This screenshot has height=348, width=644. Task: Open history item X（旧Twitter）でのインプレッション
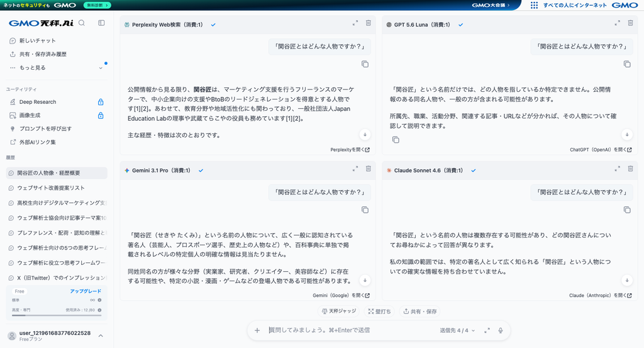[57, 278]
